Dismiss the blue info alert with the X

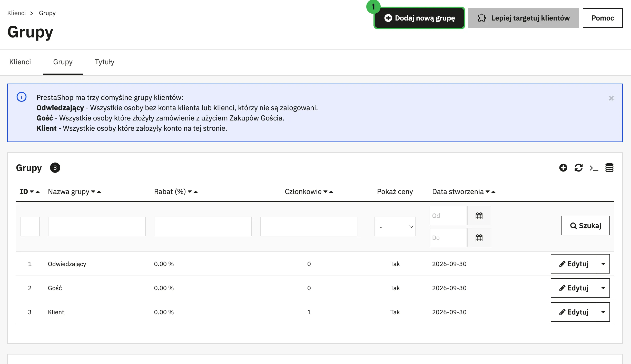tap(611, 98)
